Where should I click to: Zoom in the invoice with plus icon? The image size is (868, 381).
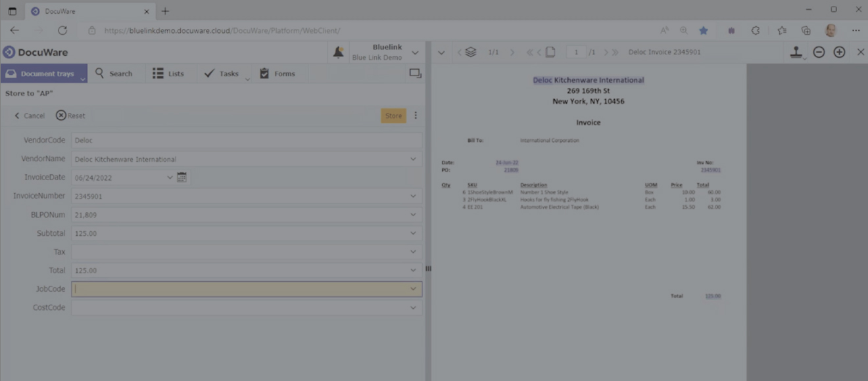point(839,52)
